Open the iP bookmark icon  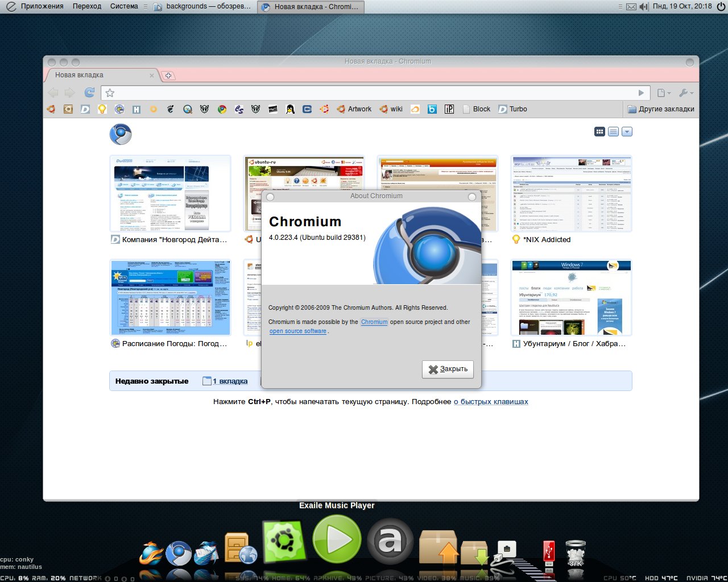click(449, 109)
